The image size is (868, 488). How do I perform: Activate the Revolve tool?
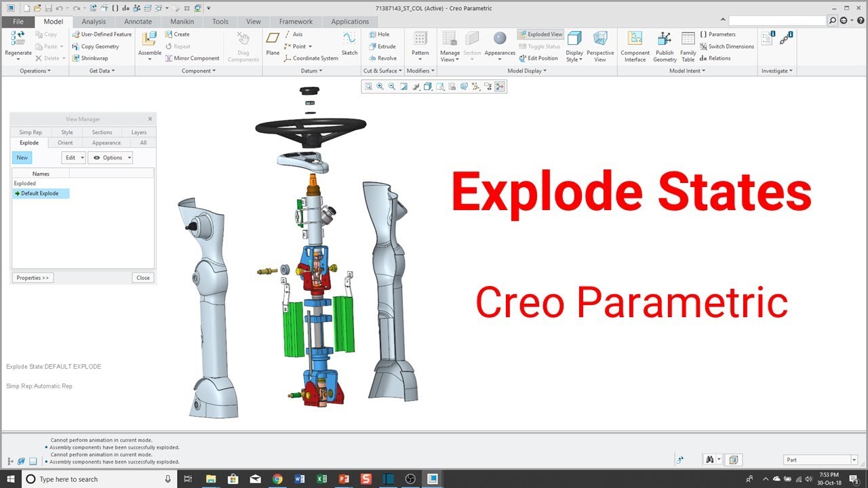pyautogui.click(x=382, y=58)
